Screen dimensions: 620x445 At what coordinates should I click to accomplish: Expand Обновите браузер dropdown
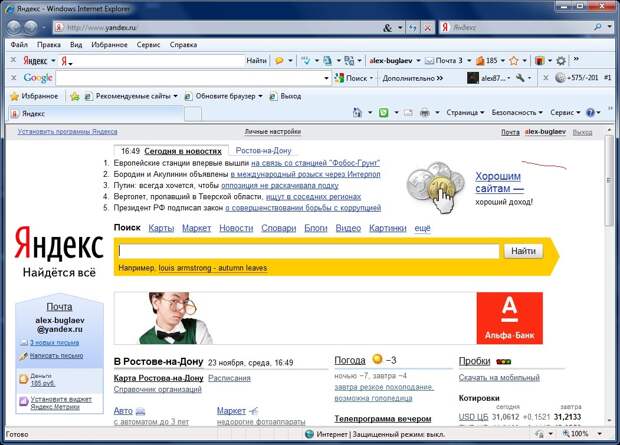(260, 96)
